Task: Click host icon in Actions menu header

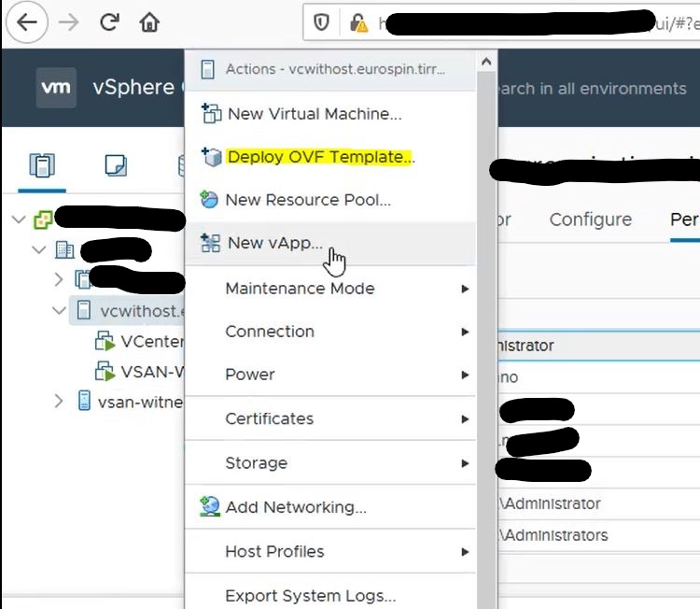Action: tap(207, 69)
